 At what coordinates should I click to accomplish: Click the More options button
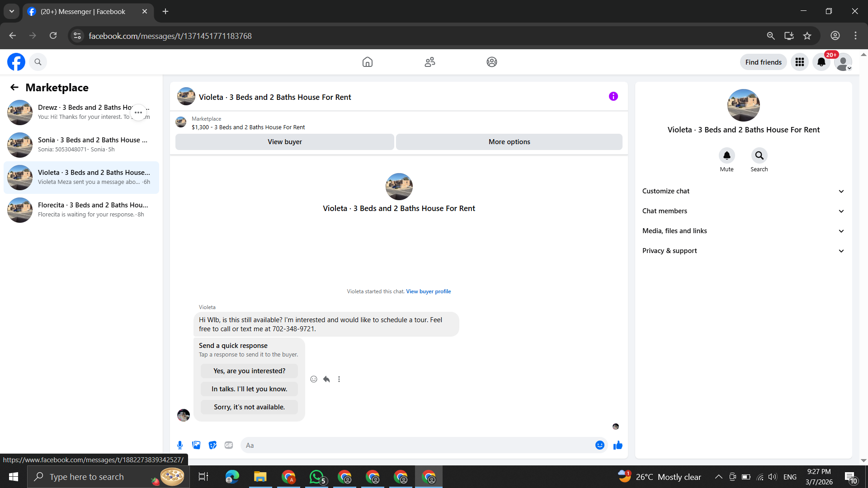tap(509, 142)
